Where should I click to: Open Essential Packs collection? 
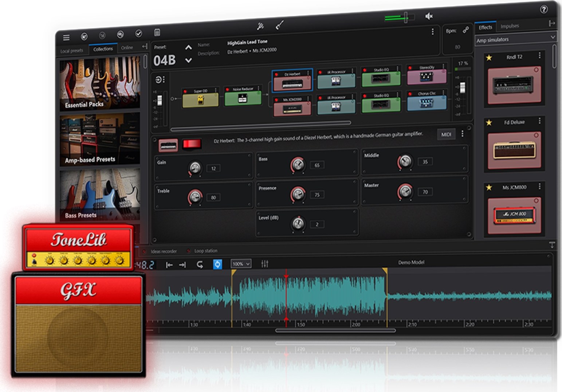(x=100, y=84)
